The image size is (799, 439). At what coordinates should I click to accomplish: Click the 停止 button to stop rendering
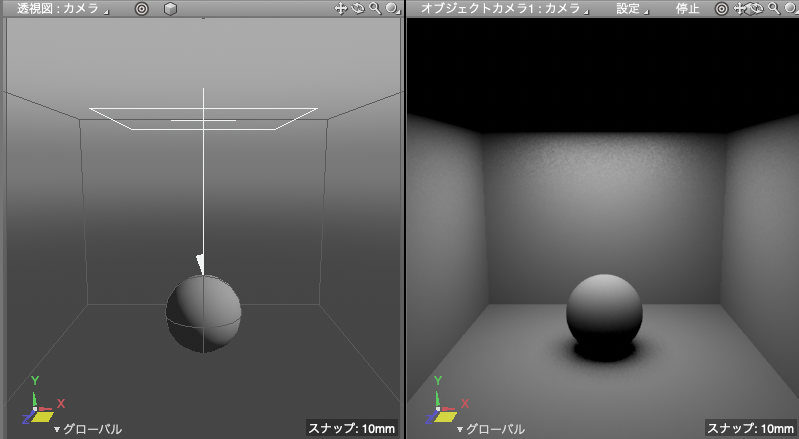[687, 9]
